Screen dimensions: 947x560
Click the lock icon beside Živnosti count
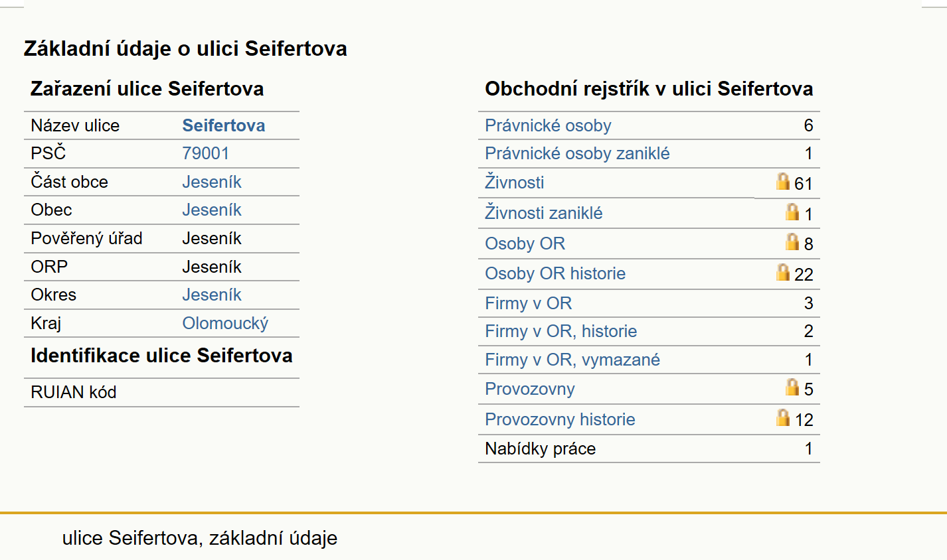pyautogui.click(x=784, y=181)
